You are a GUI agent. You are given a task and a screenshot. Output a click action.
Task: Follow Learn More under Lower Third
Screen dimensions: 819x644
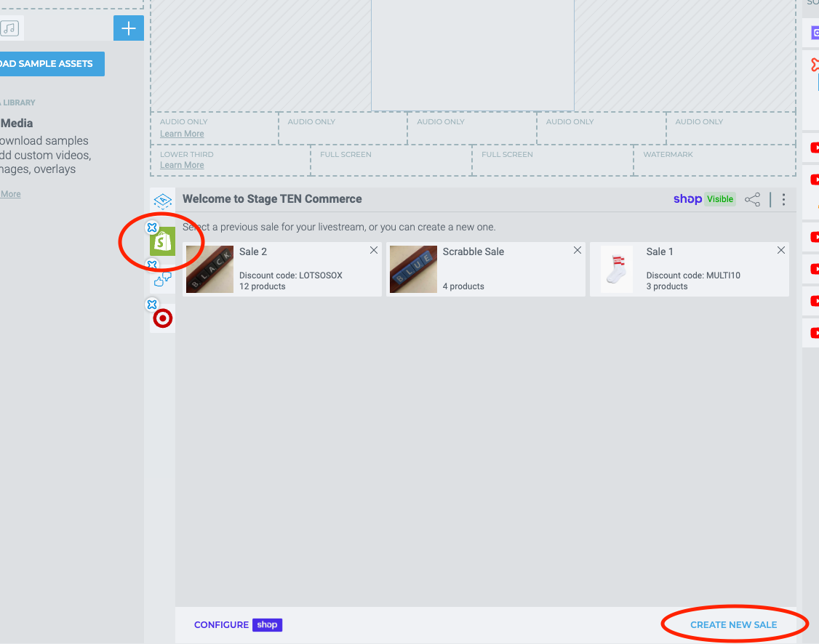[x=182, y=165]
